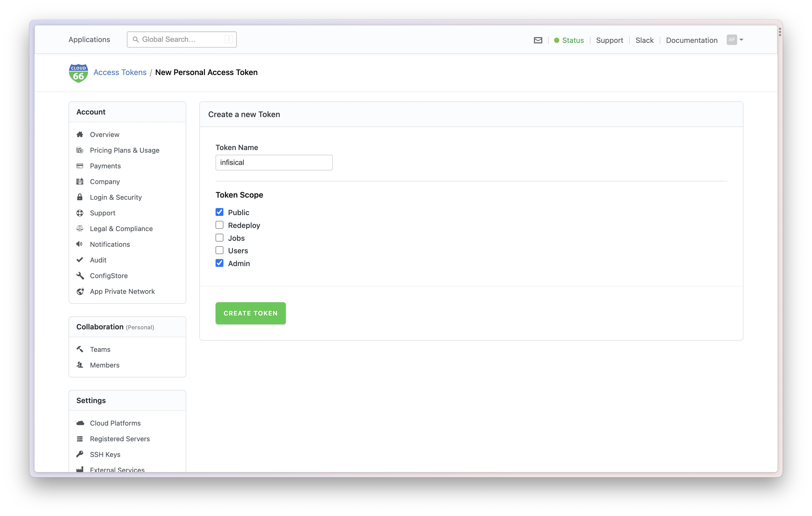Open Registered Servers settings
The image size is (812, 516).
click(x=120, y=439)
